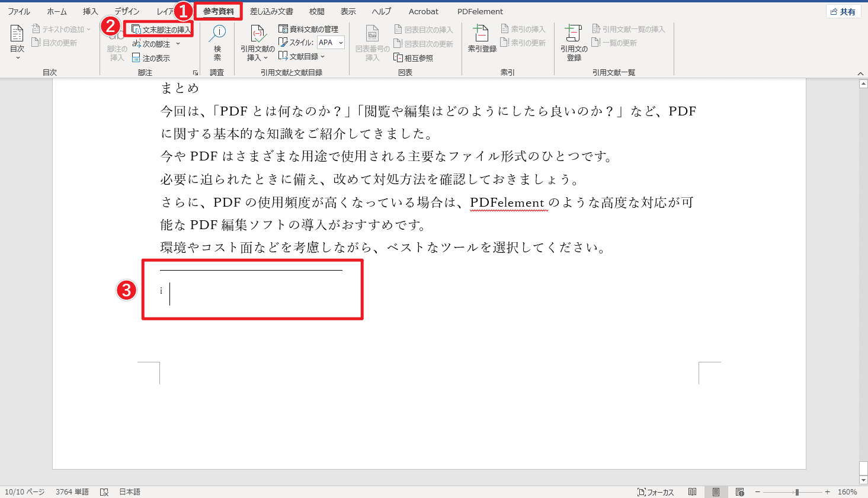
Task: Switch to the 挿入 tab
Action: click(x=90, y=11)
